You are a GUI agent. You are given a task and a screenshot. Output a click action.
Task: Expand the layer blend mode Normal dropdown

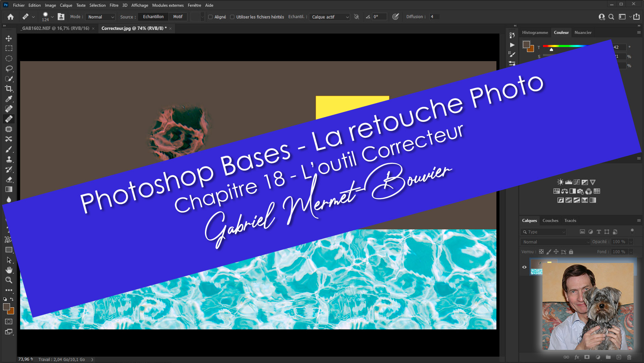[x=555, y=242]
